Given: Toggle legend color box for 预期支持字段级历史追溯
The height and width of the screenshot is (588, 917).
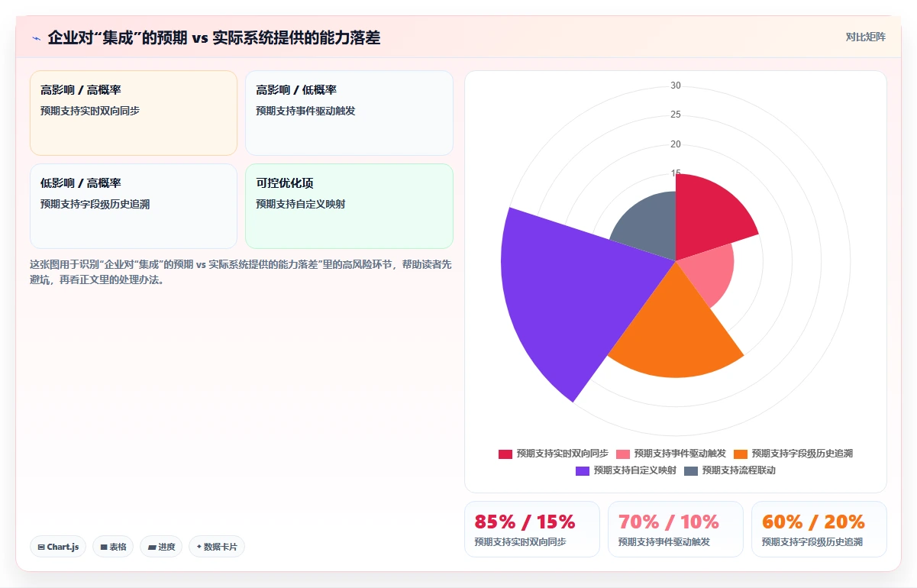Looking at the screenshot, I should 741,454.
